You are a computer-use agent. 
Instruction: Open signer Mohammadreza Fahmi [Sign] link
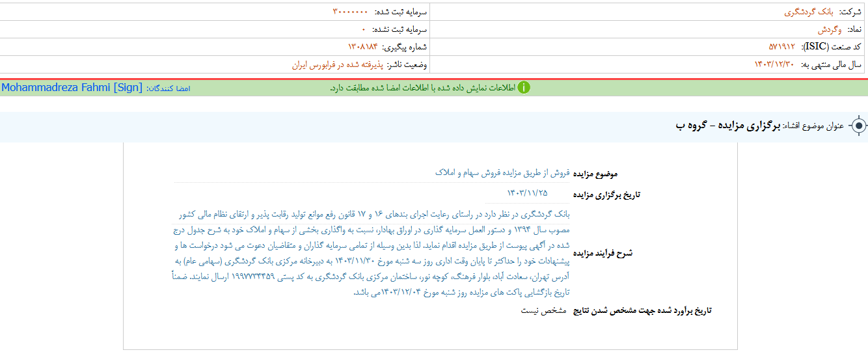pos(72,87)
